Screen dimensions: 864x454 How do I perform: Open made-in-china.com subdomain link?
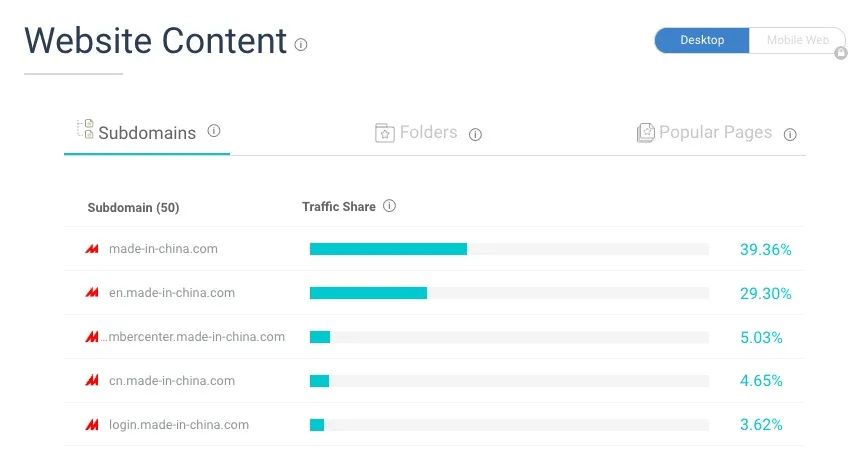tap(163, 249)
